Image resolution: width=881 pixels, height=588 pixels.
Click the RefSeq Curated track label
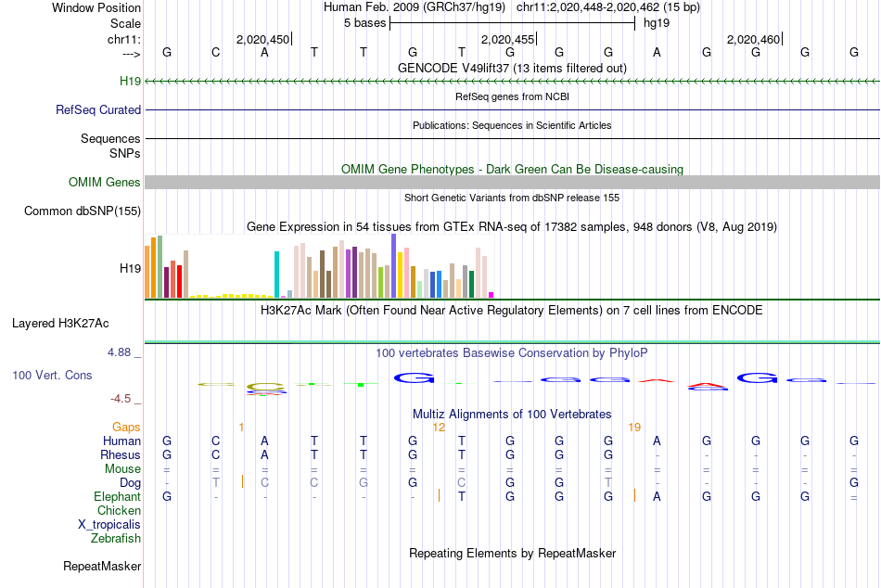[x=97, y=109]
